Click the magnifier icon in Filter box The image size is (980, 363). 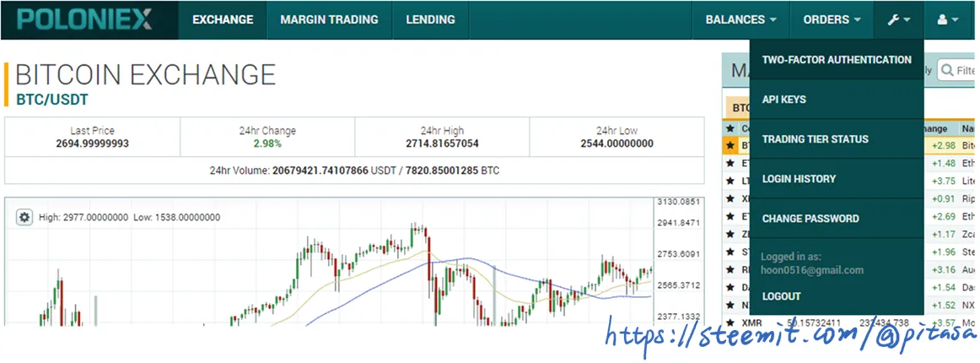(x=948, y=71)
